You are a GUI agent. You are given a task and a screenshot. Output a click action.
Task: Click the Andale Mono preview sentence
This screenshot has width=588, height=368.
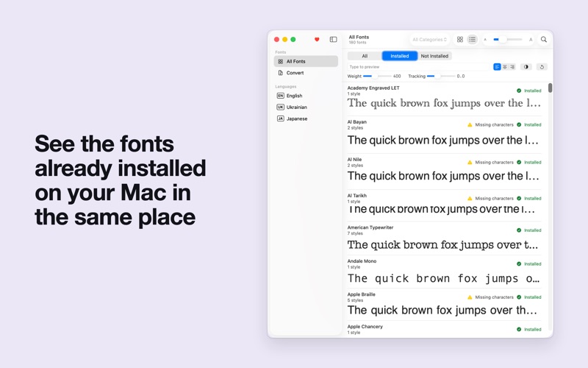tap(443, 279)
